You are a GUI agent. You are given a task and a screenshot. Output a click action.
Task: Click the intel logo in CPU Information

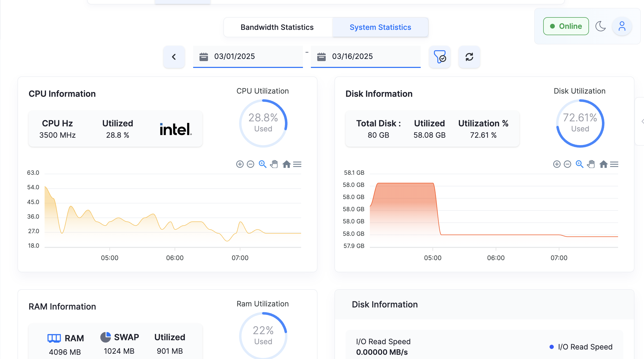coord(175,129)
